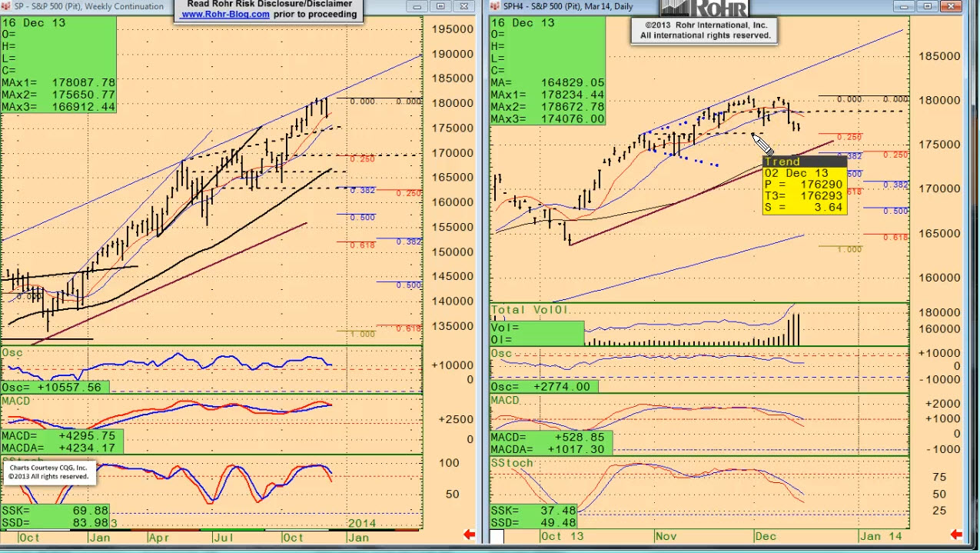
Task: Click red scroll arrow on daily chart
Action: click(955, 535)
